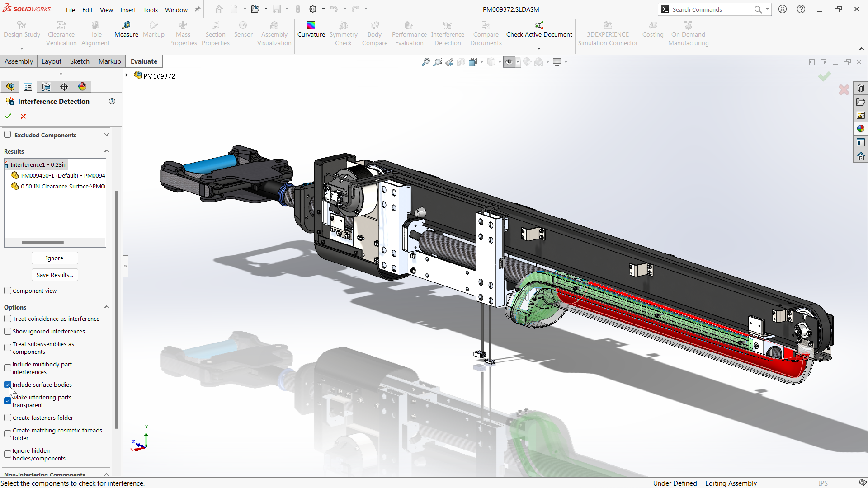The width and height of the screenshot is (868, 488).
Task: Toggle Include surface bodies checkbox
Action: 8,385
